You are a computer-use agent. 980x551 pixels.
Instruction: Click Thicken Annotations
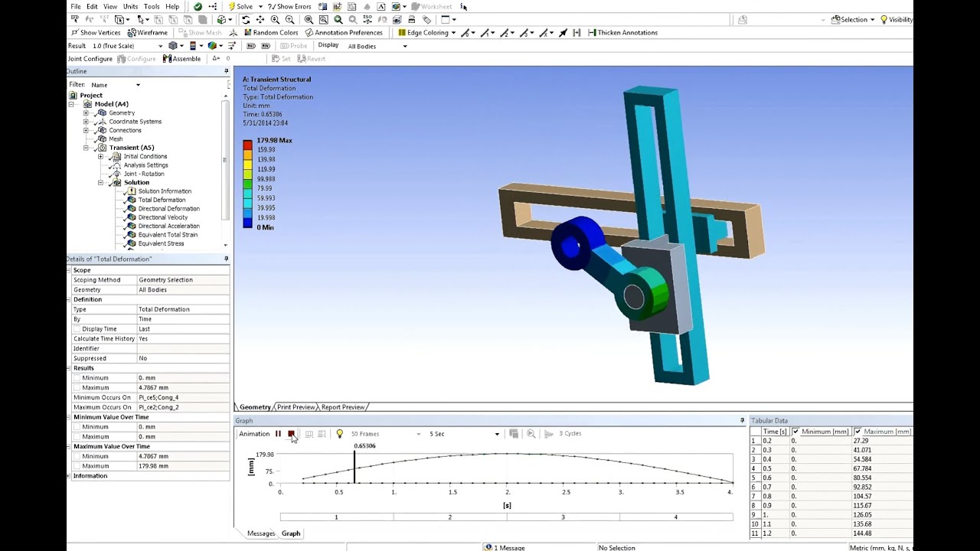point(622,33)
